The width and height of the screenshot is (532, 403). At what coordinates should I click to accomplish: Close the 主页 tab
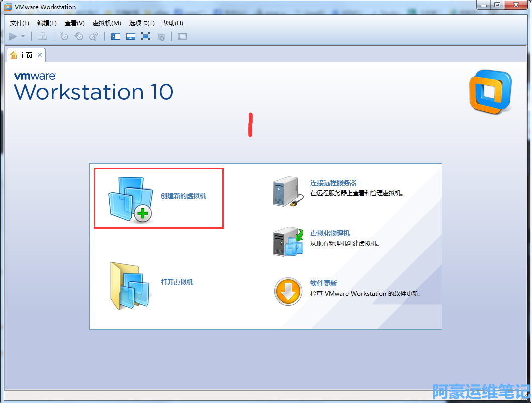point(40,55)
